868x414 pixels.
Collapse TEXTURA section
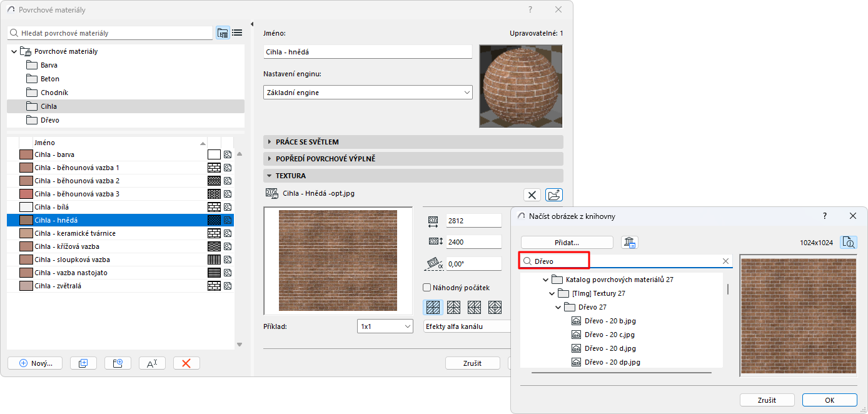pyautogui.click(x=413, y=176)
